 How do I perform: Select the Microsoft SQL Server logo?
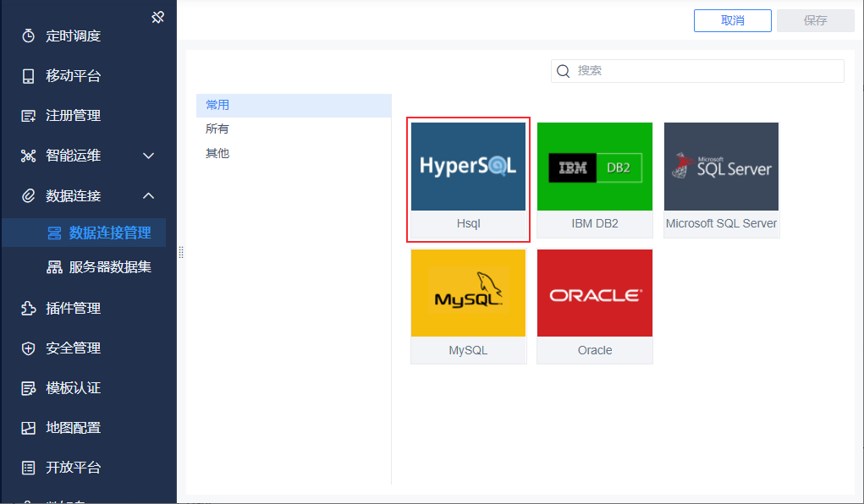(721, 167)
